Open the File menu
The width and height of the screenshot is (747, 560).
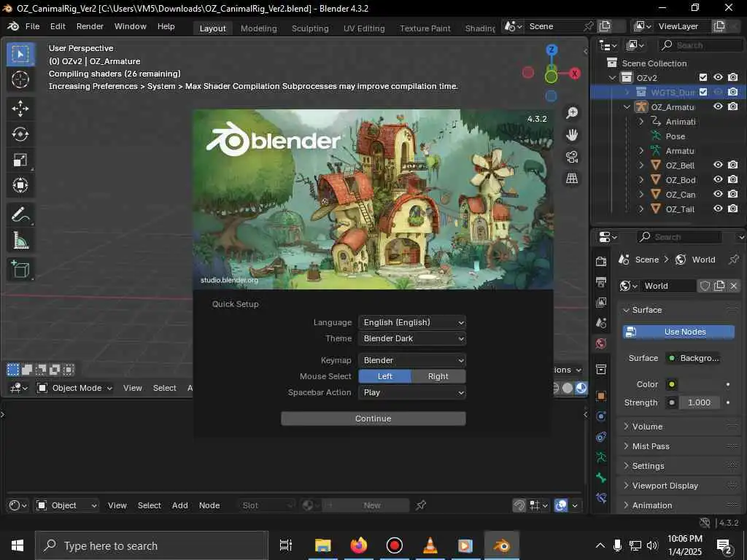point(32,26)
